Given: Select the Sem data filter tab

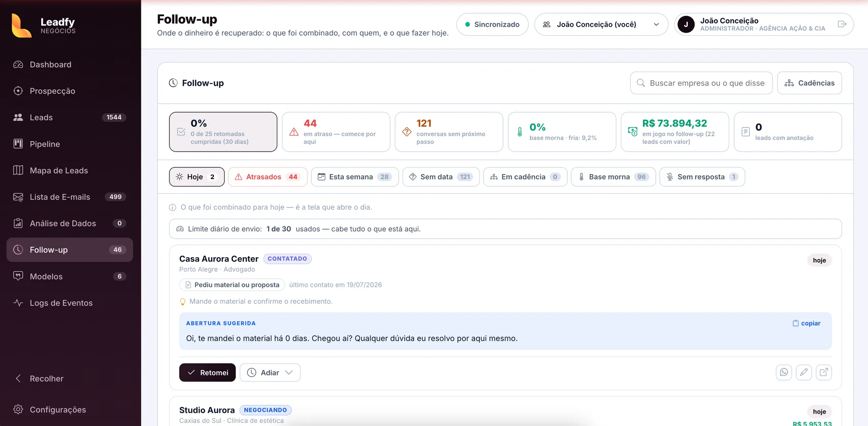Looking at the screenshot, I should 441,177.
